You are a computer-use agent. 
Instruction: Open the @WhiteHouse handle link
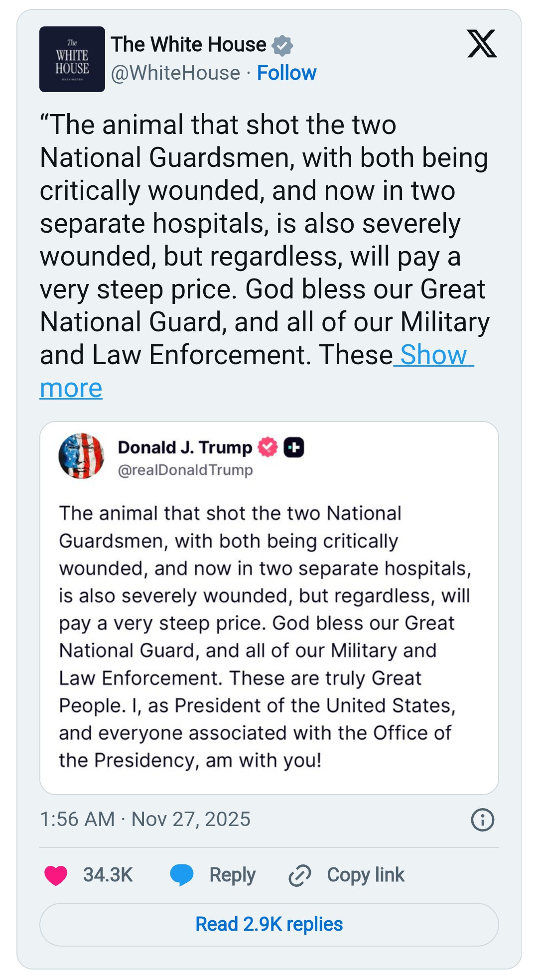pyautogui.click(x=175, y=73)
